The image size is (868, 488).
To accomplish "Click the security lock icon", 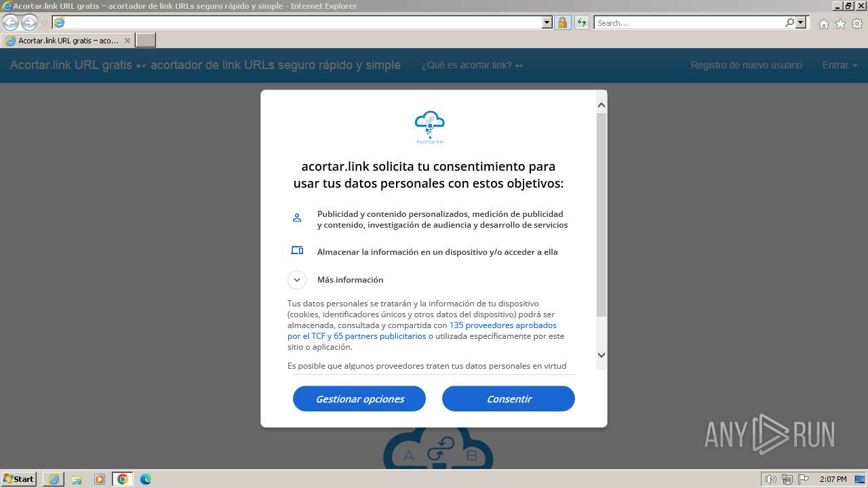I will pyautogui.click(x=562, y=22).
